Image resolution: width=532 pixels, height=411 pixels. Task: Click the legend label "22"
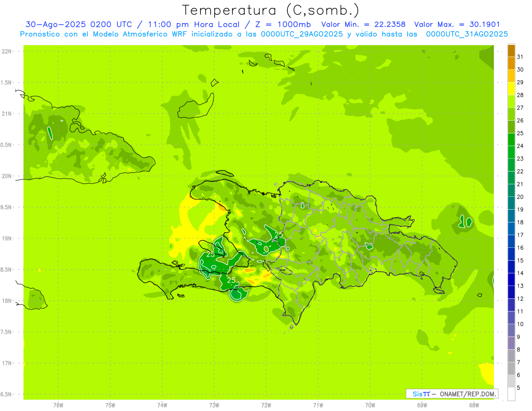[x=520, y=172]
